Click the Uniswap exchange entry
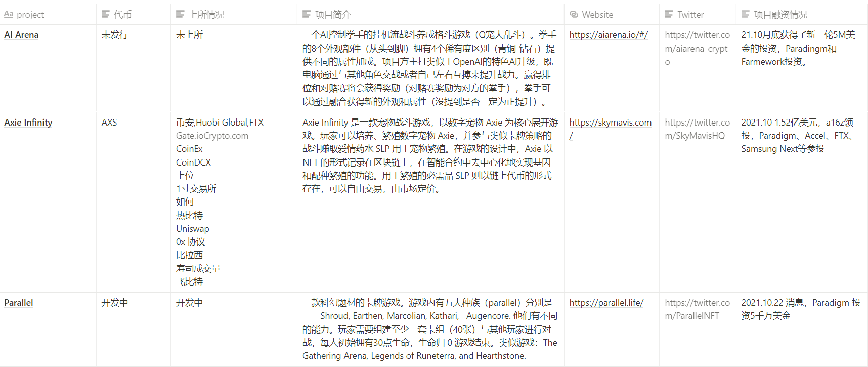Viewport: 868px width, 367px height. 192,229
